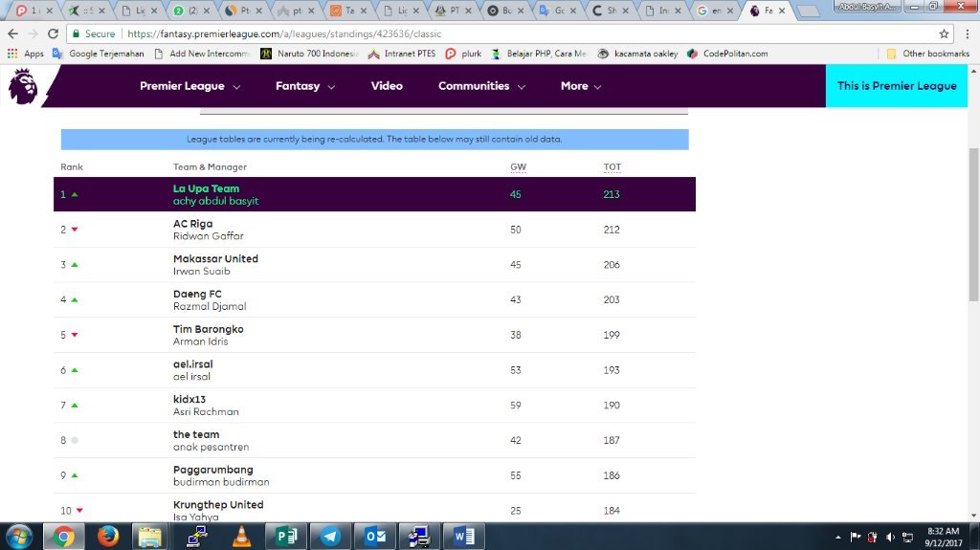This screenshot has height=550, width=980.
Task: Open the team by anak pesantren
Action: tap(374, 441)
